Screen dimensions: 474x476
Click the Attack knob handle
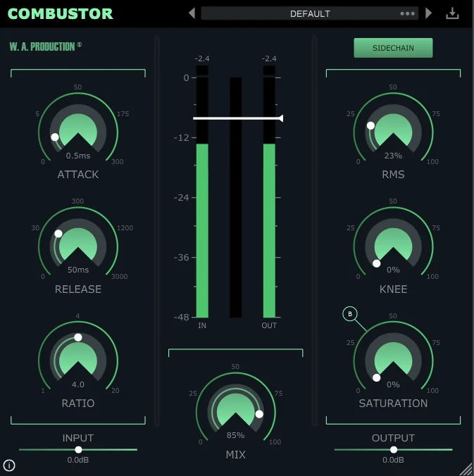tap(55, 137)
